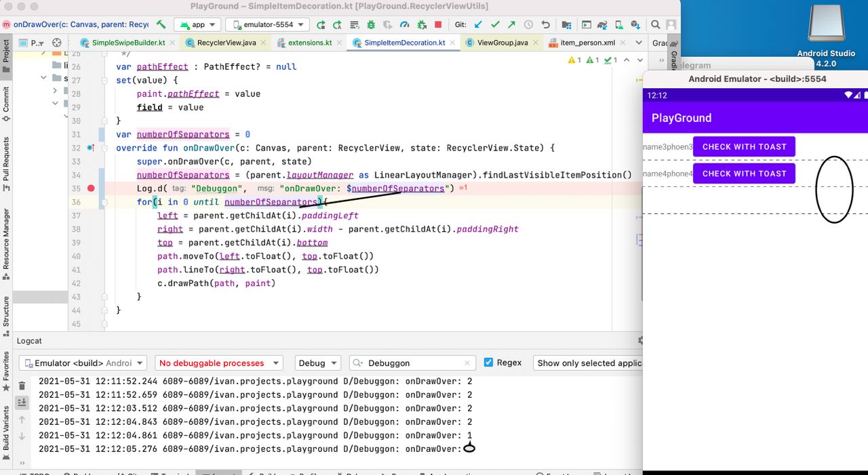Open the emulator-5554 device dropdown
Viewport: 868px width, 475px height.
(x=267, y=25)
